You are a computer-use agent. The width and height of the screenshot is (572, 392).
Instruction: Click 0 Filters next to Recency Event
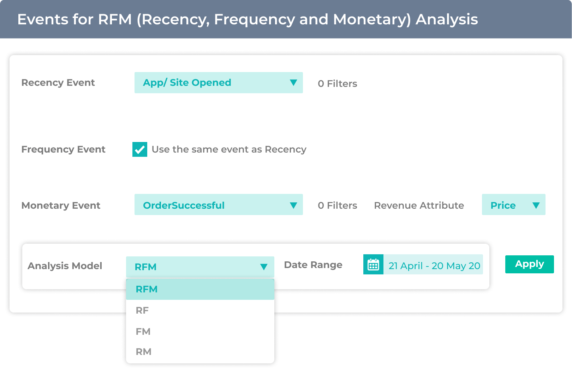click(337, 84)
